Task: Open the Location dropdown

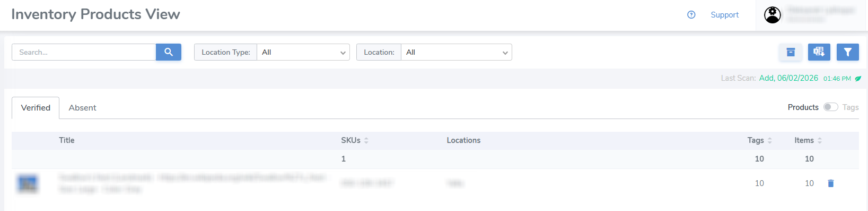Action: (457, 52)
